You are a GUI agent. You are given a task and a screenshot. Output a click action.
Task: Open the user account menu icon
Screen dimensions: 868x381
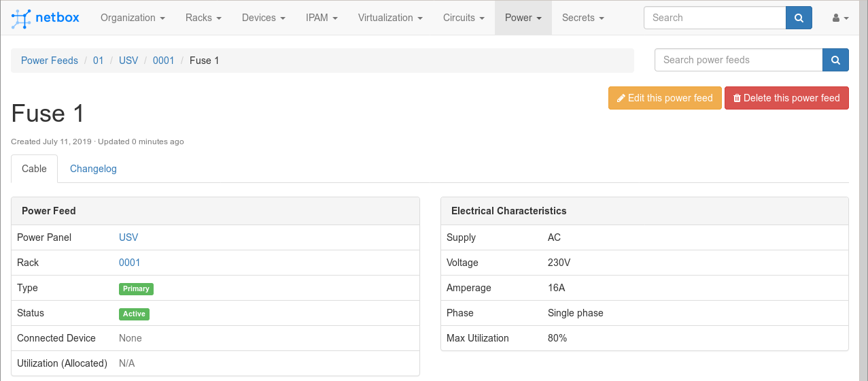coord(840,18)
